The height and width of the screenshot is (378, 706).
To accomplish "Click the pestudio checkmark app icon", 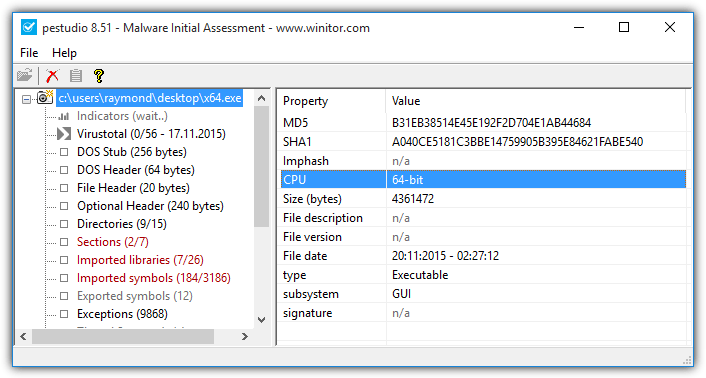I will 29,27.
